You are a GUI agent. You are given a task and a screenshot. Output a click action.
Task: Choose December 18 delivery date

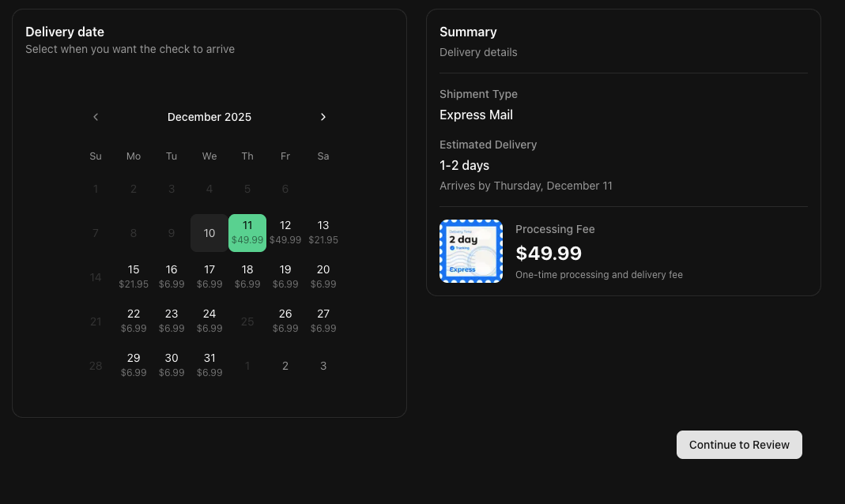[x=247, y=276]
